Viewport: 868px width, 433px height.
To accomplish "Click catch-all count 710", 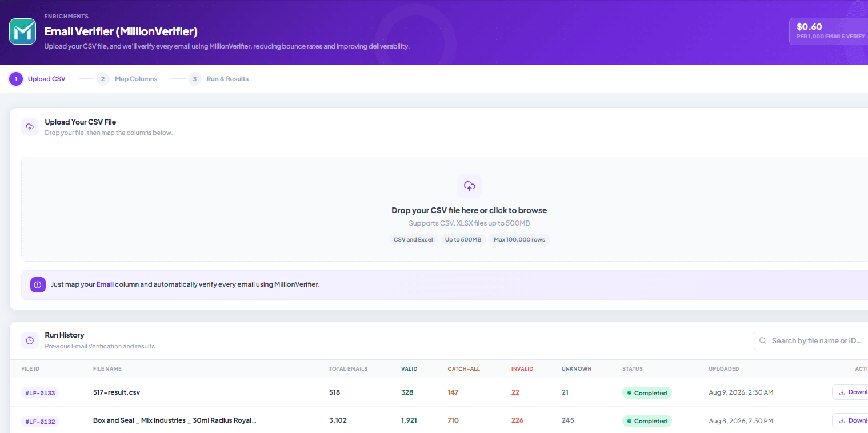I will (x=453, y=420).
